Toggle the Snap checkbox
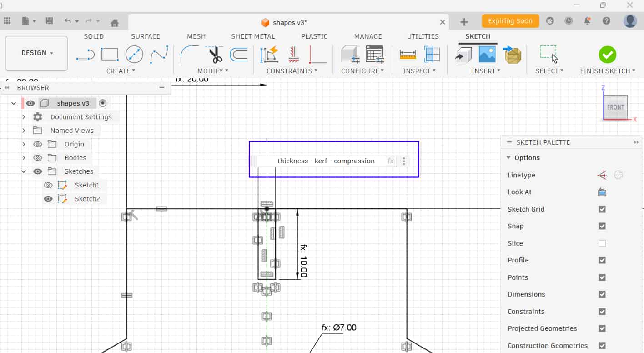 602,226
